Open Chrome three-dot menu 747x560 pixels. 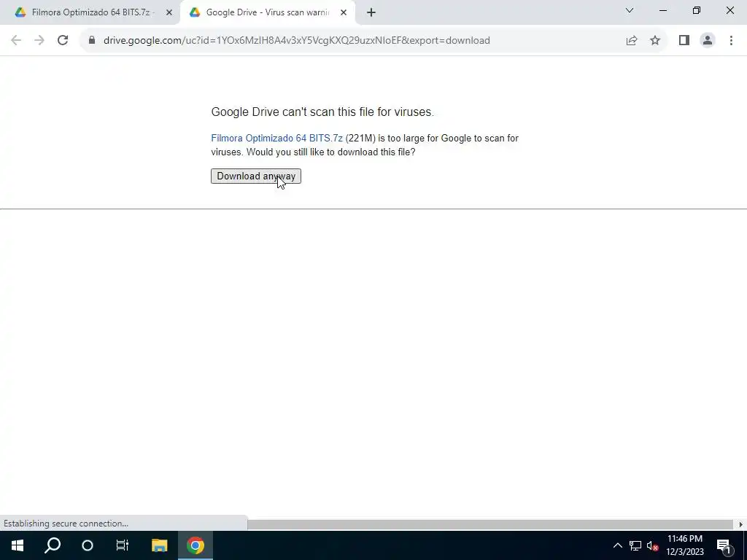[x=731, y=41]
